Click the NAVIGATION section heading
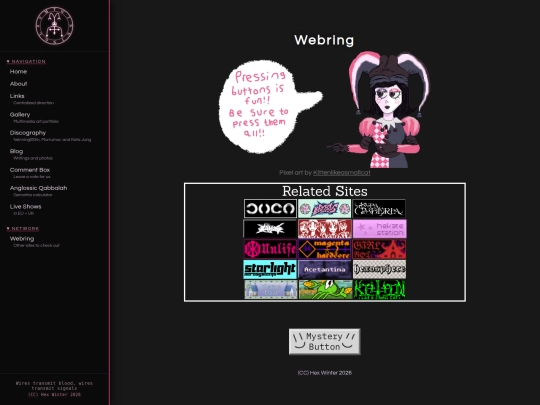The height and width of the screenshot is (405, 540). tap(26, 62)
